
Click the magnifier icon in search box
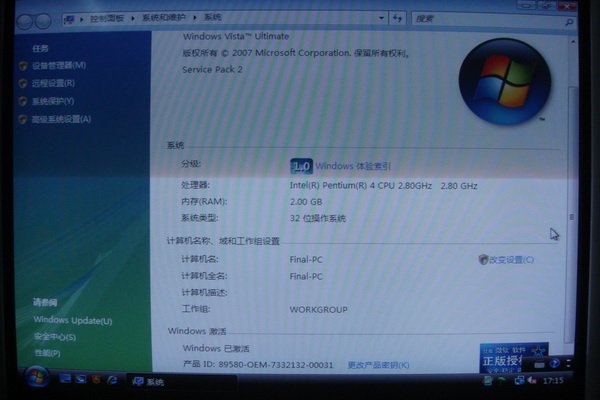coord(569,23)
